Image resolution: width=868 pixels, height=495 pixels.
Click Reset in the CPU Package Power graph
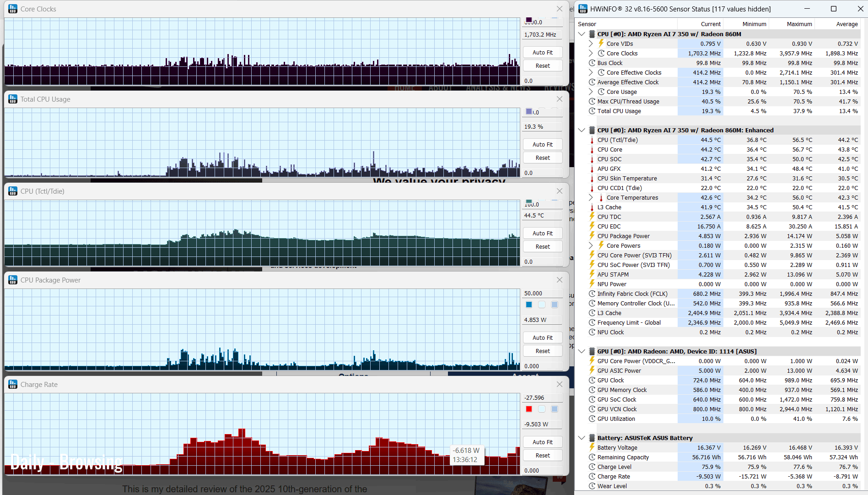coord(543,351)
